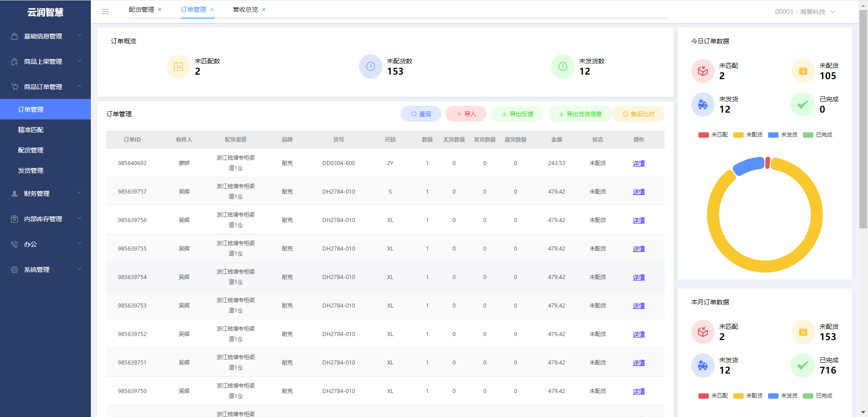The image size is (868, 417).
Task: Select 配货管理 in the sidebar
Action: pos(45,150)
